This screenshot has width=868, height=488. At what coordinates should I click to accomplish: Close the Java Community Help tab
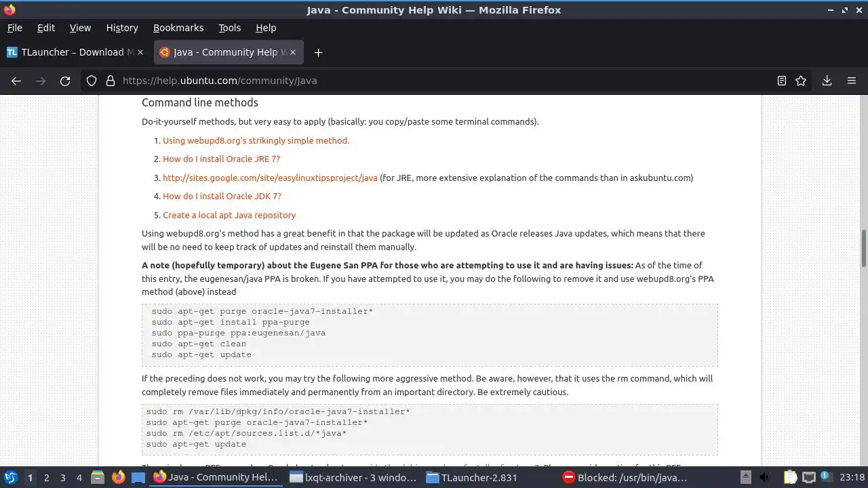pos(292,52)
